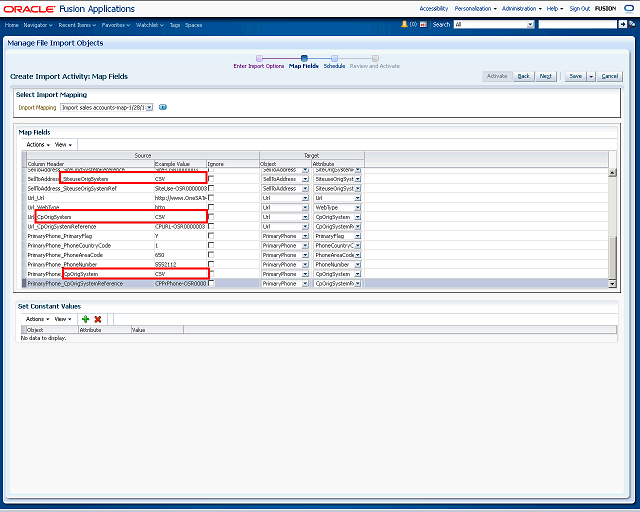Click the Schedule train step icon
Screen dimensions: 640x512
point(334,58)
